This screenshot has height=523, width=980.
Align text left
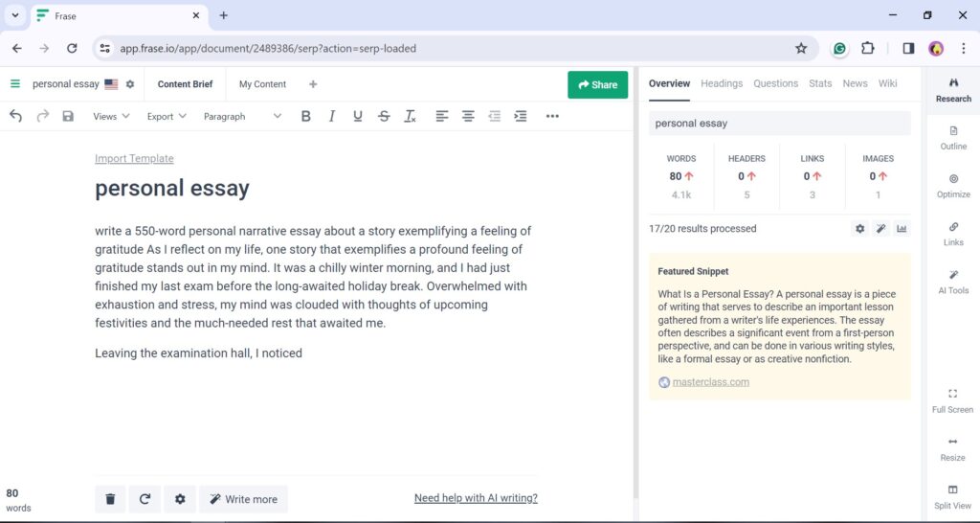tap(442, 116)
